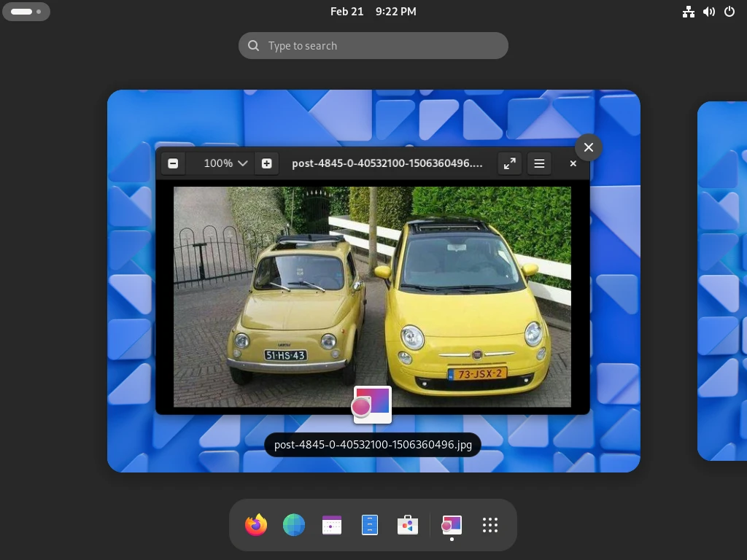Open the Files app from the dock
This screenshot has width=747, height=560.
coord(370,525)
